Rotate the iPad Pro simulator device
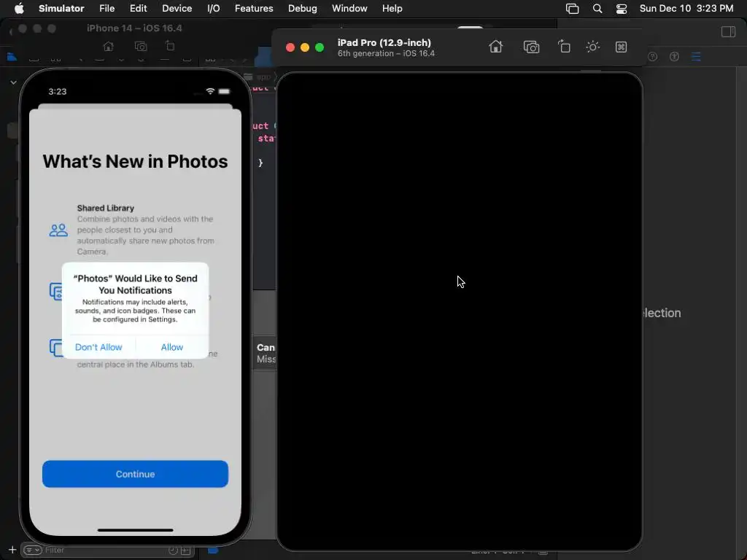The width and height of the screenshot is (747, 560). pyautogui.click(x=564, y=47)
